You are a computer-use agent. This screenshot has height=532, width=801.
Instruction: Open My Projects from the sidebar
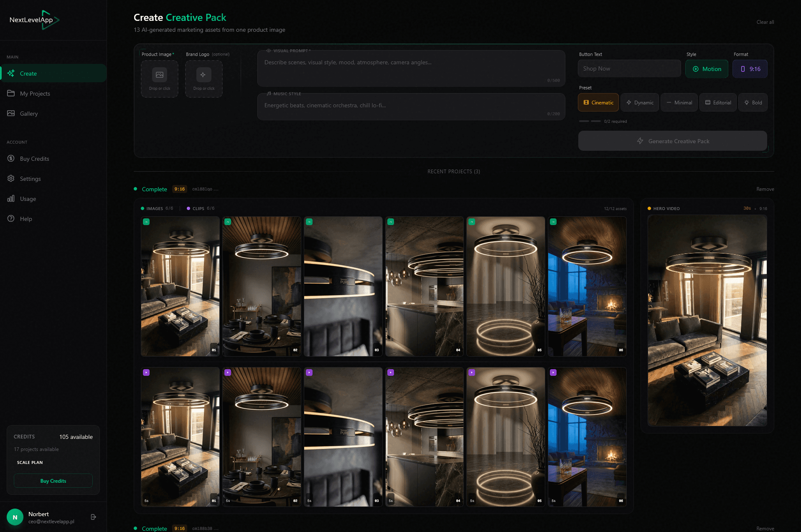click(11, 93)
